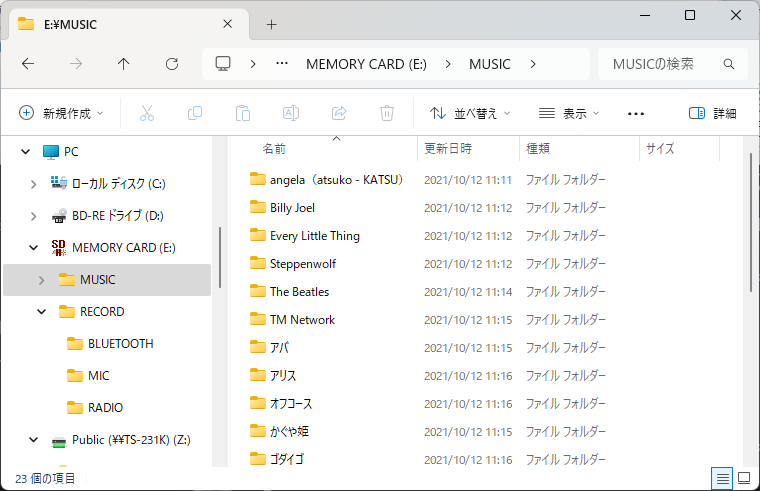Collapse the PC tree node
Viewport: 760px width, 491px height.
click(26, 152)
